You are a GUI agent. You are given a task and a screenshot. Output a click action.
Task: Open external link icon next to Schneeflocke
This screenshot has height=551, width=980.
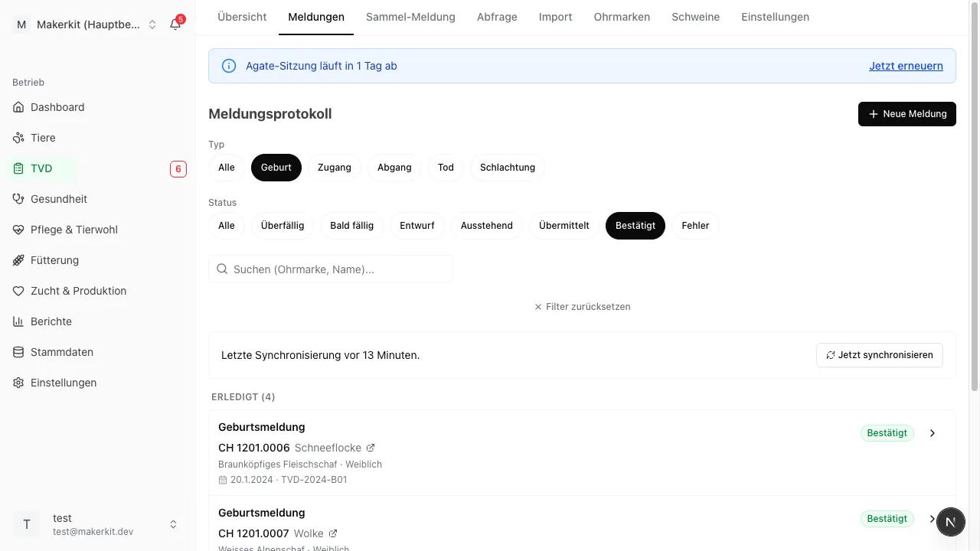[371, 448]
